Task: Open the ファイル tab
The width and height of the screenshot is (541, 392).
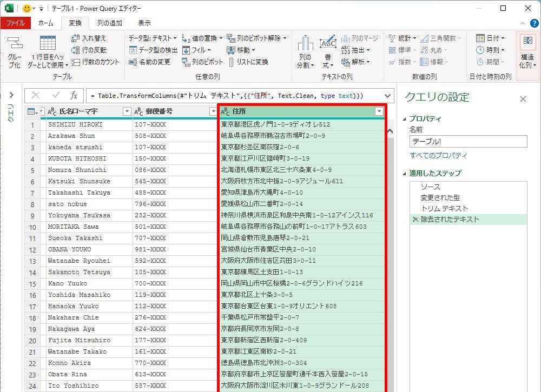Action: tap(16, 23)
